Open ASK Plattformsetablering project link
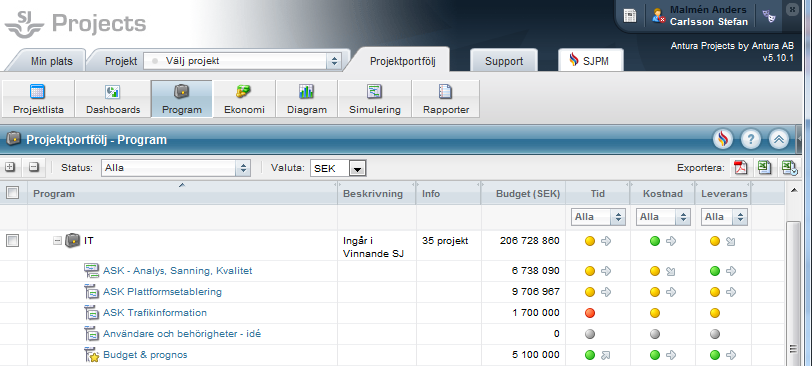The height and width of the screenshot is (366, 812). (x=162, y=291)
